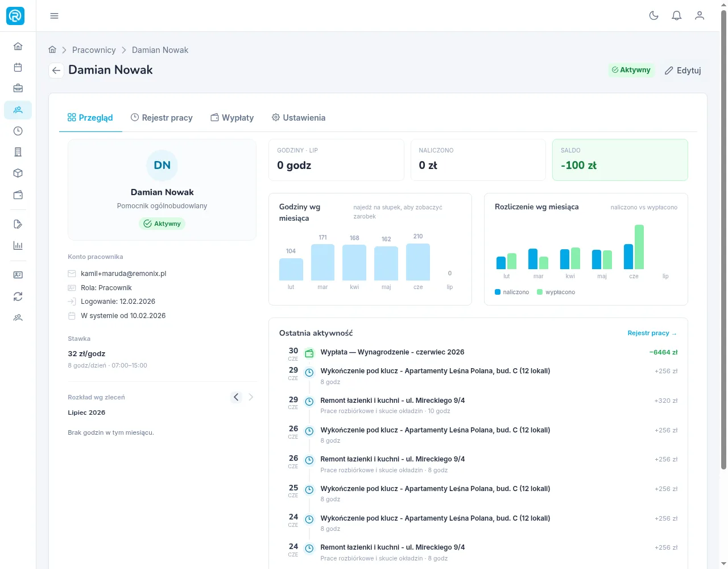Click Pracownicy in the breadcrumb
728x569 pixels.
click(94, 50)
